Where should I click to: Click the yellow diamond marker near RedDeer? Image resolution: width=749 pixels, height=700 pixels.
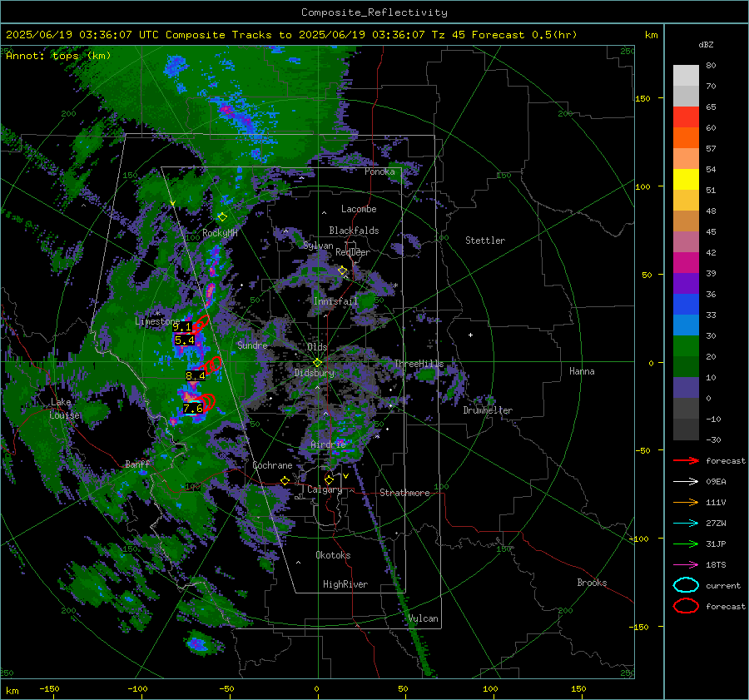(x=342, y=271)
